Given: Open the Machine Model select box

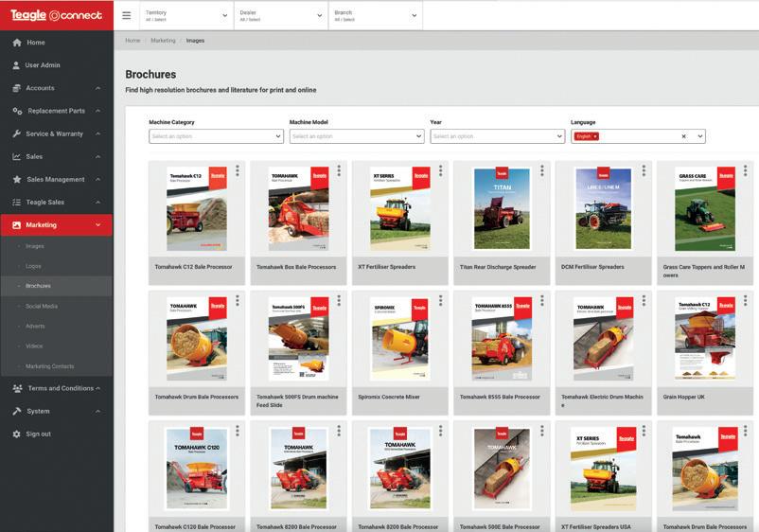Looking at the screenshot, I should tap(357, 136).
